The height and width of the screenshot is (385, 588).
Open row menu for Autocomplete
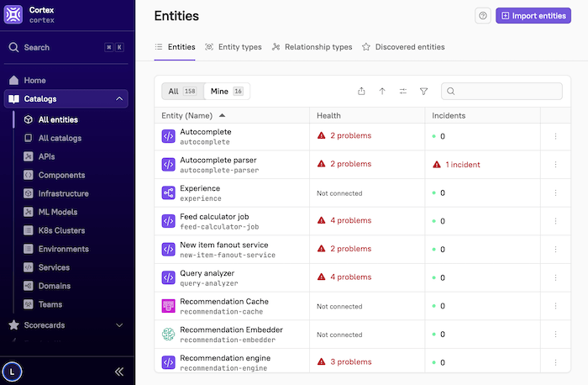coord(555,136)
